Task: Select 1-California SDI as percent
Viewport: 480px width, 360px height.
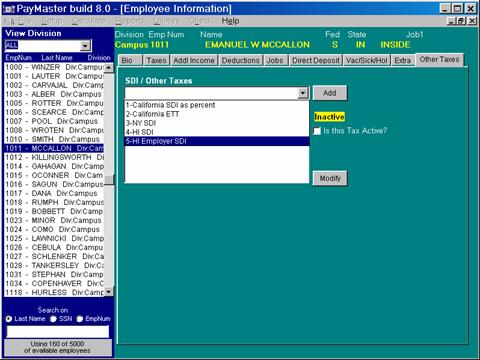Action: tap(217, 105)
